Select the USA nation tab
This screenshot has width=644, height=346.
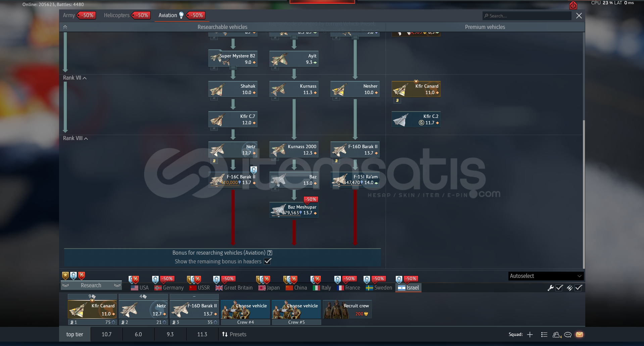click(140, 288)
